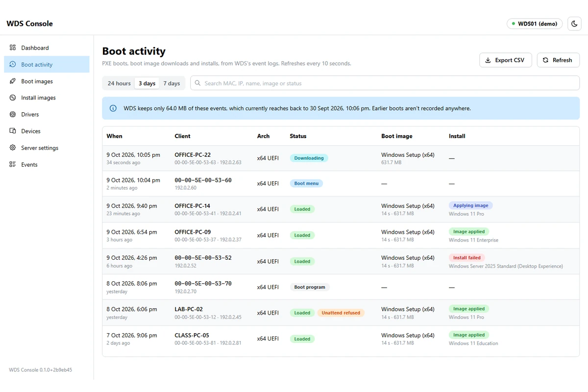Click the Boot activity history icon
This screenshot has height=392, width=588.
[x=13, y=64]
